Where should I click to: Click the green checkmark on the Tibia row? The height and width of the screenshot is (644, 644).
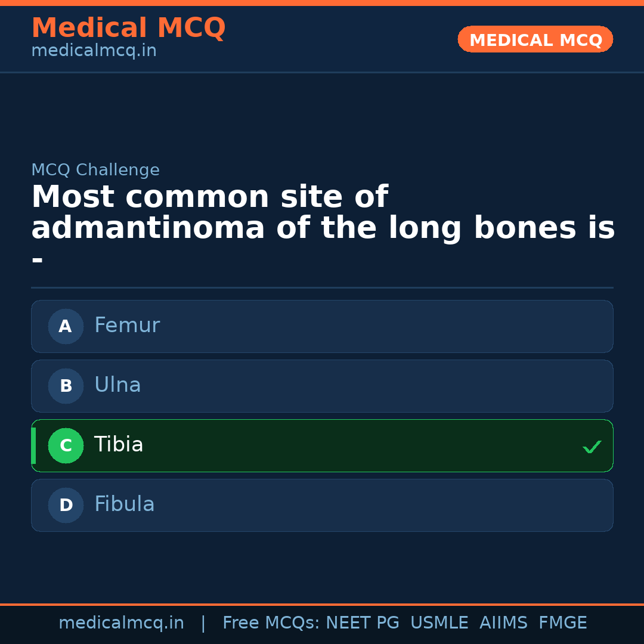point(592,447)
